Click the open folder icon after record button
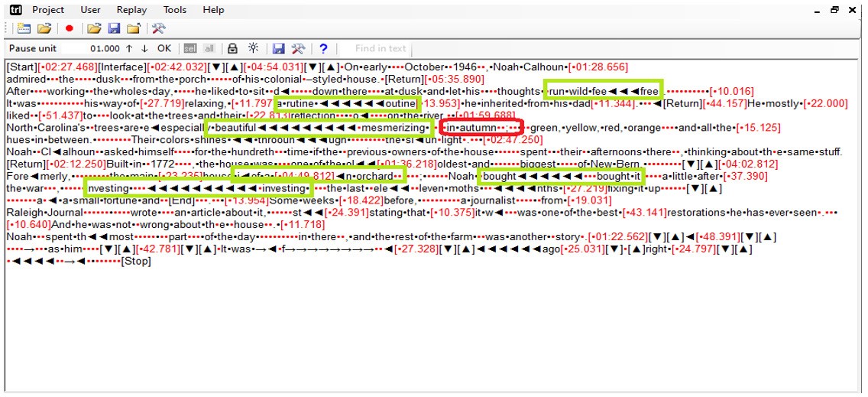This screenshot has width=868, height=397. (93, 28)
